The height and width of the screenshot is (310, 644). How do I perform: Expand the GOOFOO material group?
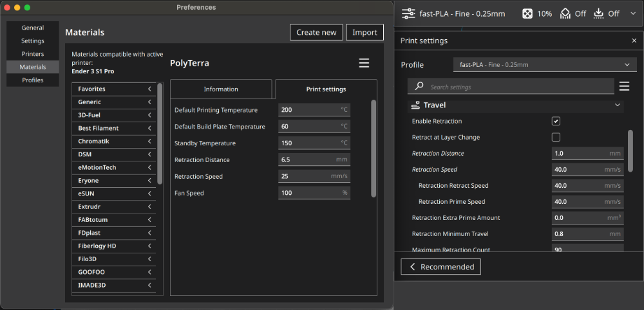(114, 272)
